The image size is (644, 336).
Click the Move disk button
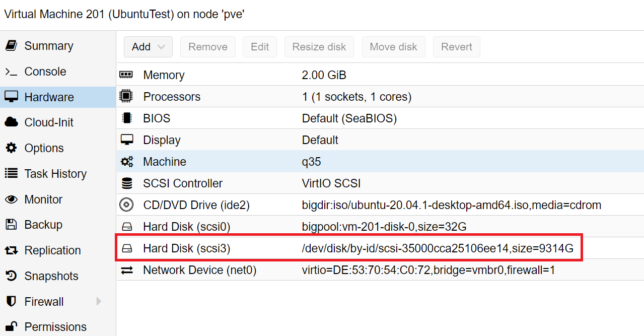coord(393,46)
